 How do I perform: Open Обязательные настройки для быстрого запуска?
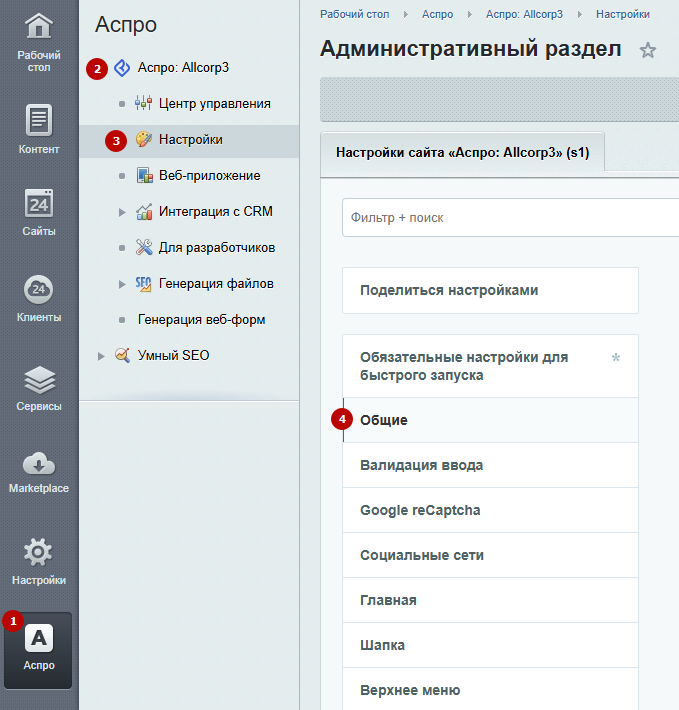click(x=490, y=366)
